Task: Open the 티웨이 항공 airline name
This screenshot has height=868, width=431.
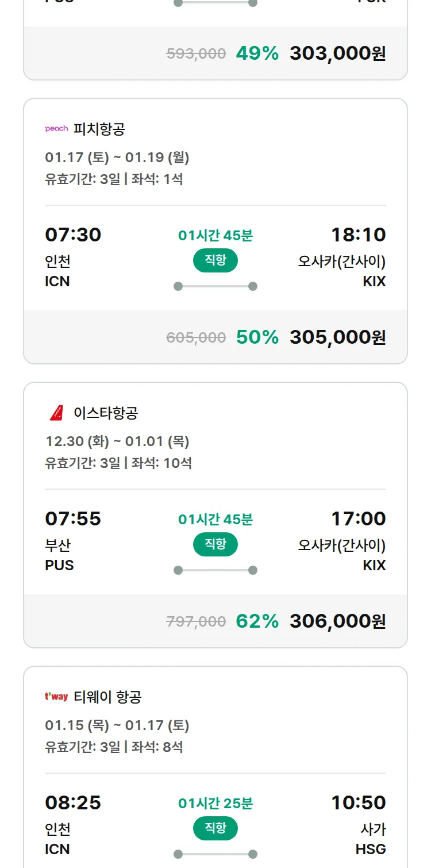Action: (x=107, y=697)
